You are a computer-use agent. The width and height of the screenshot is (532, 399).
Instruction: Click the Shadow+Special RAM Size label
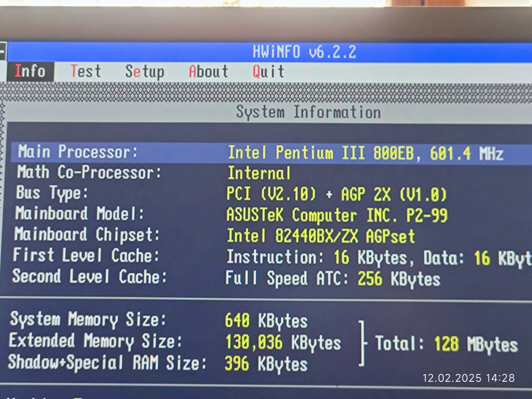pyautogui.click(x=107, y=362)
